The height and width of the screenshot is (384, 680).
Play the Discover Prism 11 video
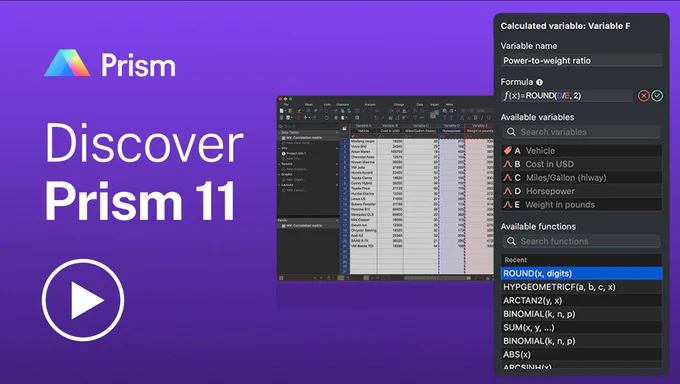(83, 300)
